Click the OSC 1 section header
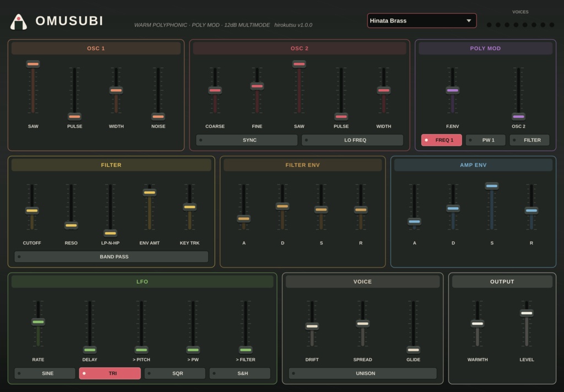Viewport: 564px width, 392px height. click(x=96, y=48)
